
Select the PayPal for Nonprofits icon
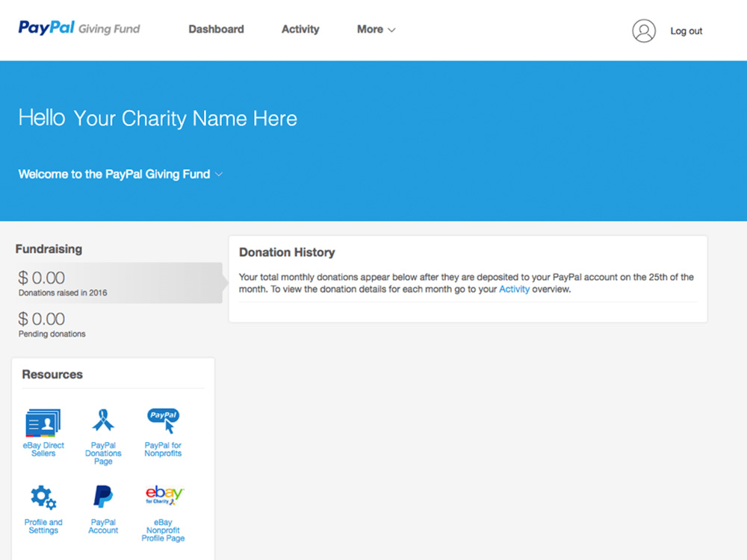[163, 420]
